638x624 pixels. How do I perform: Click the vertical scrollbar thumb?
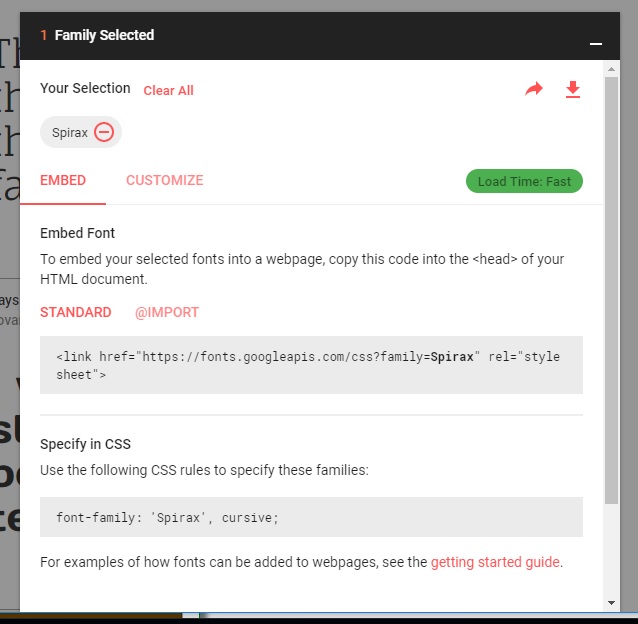611,290
